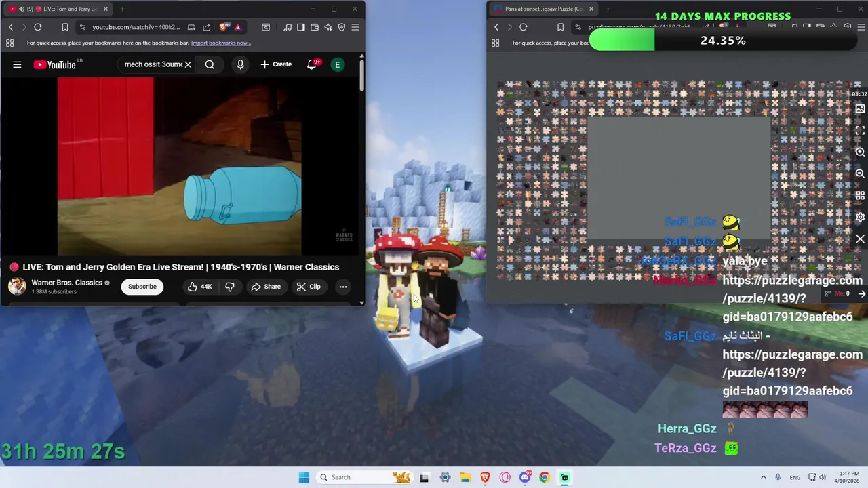Bookmark the puzzle page
868x488 pixels.
[560, 27]
